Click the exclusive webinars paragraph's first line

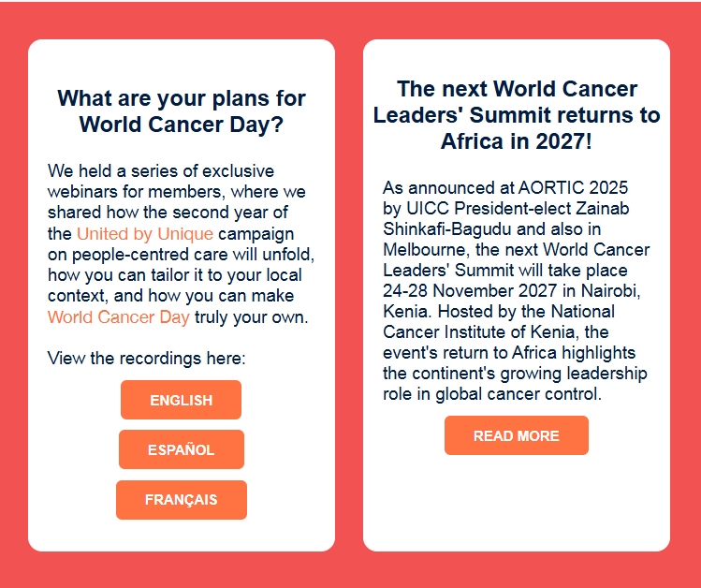(x=161, y=171)
